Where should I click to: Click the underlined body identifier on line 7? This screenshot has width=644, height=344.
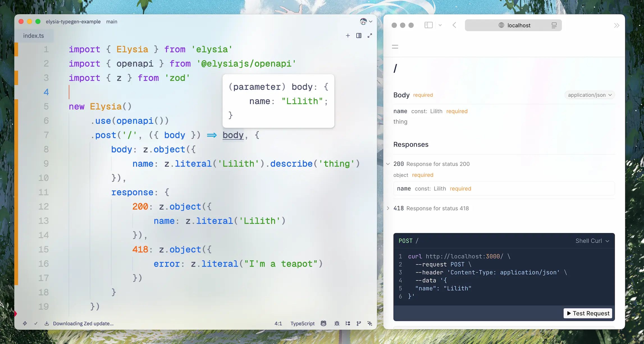[233, 135]
